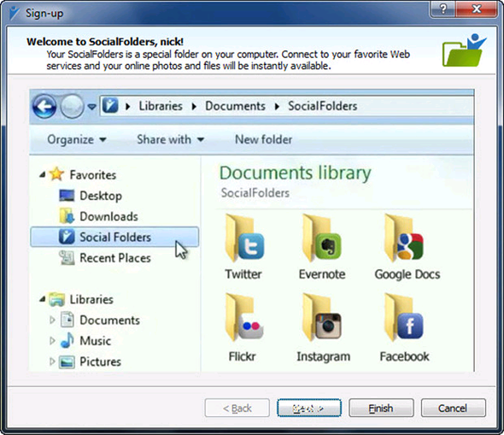Select the SocialFolders breadcrumb segment
Screen dimensions: 504x435
pyautogui.click(x=322, y=106)
